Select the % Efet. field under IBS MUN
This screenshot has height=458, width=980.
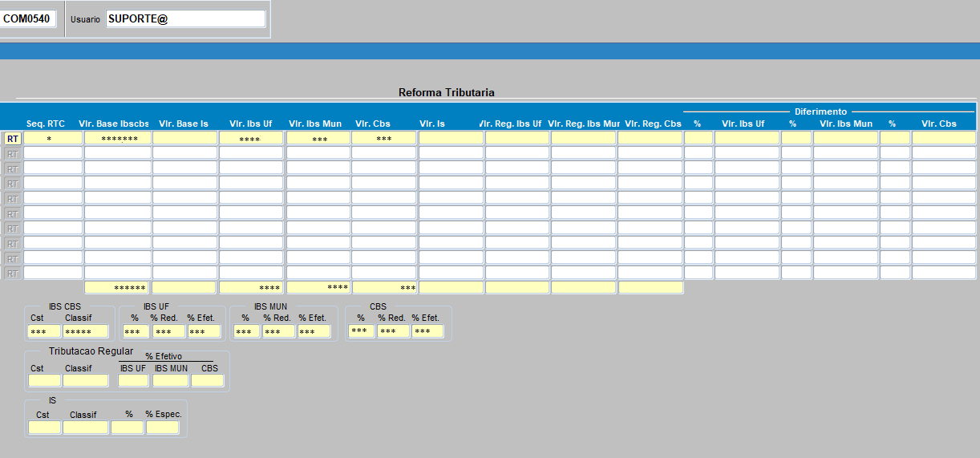(314, 331)
